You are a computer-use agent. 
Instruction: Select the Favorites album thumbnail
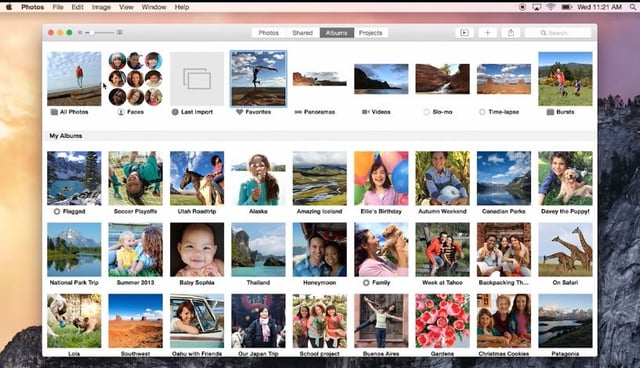[258, 79]
